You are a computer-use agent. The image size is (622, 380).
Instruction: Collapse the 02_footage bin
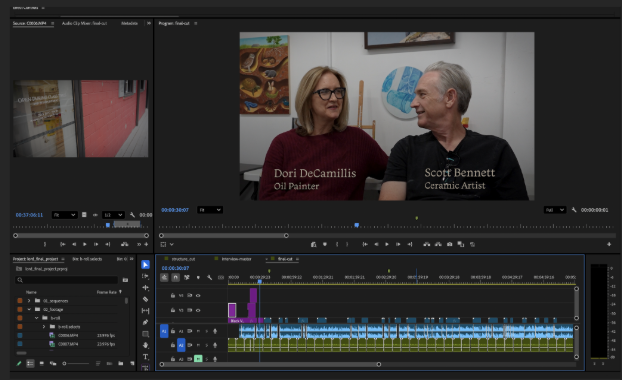[x=29, y=309]
